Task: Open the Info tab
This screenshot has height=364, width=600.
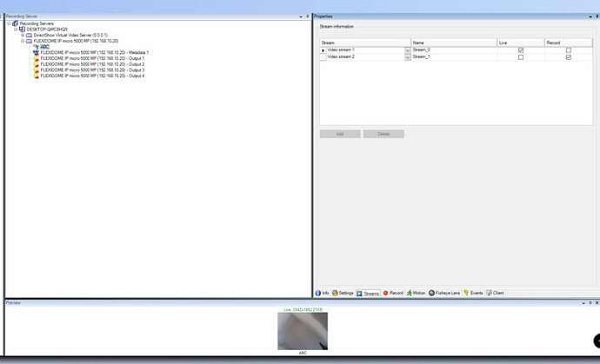Action: coord(323,293)
